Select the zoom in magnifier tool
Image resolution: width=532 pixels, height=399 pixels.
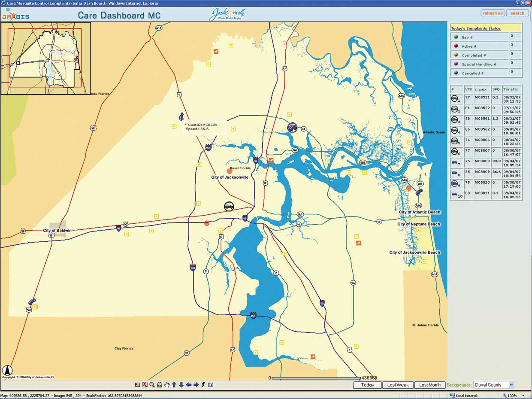145,385
